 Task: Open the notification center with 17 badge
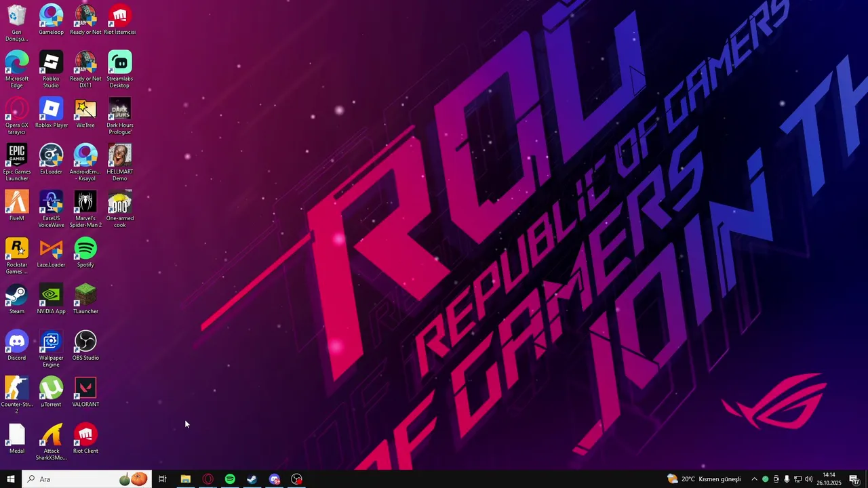(x=854, y=479)
